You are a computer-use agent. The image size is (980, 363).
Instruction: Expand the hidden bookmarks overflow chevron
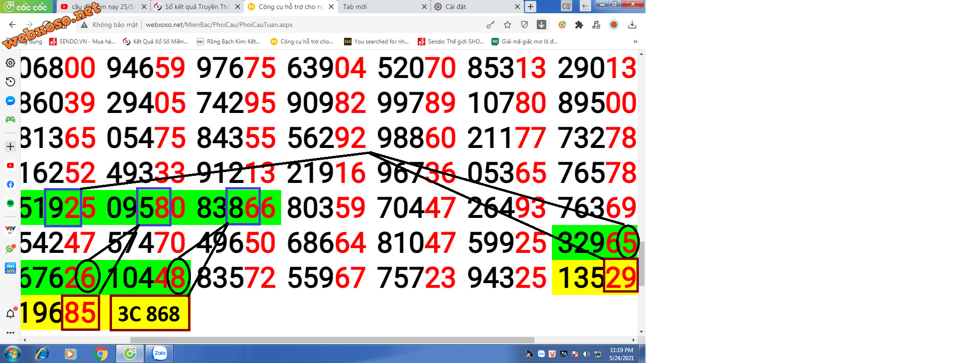point(635,42)
